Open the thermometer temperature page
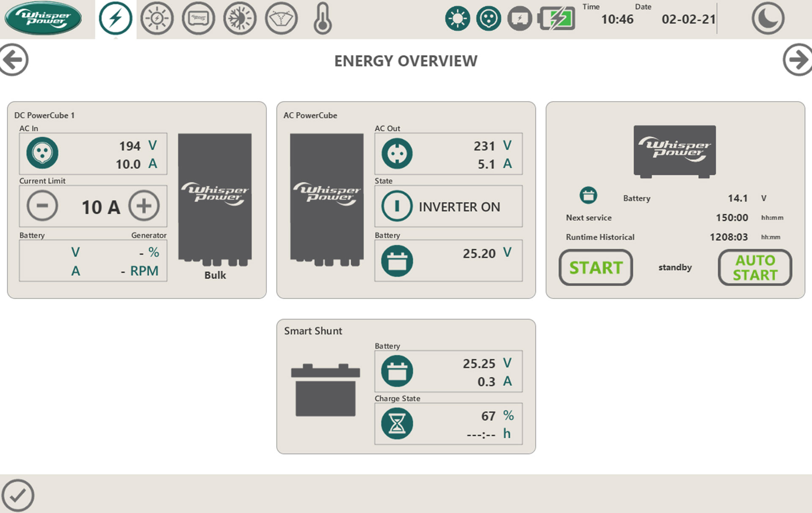Viewport: 812px width, 513px height. [x=322, y=19]
